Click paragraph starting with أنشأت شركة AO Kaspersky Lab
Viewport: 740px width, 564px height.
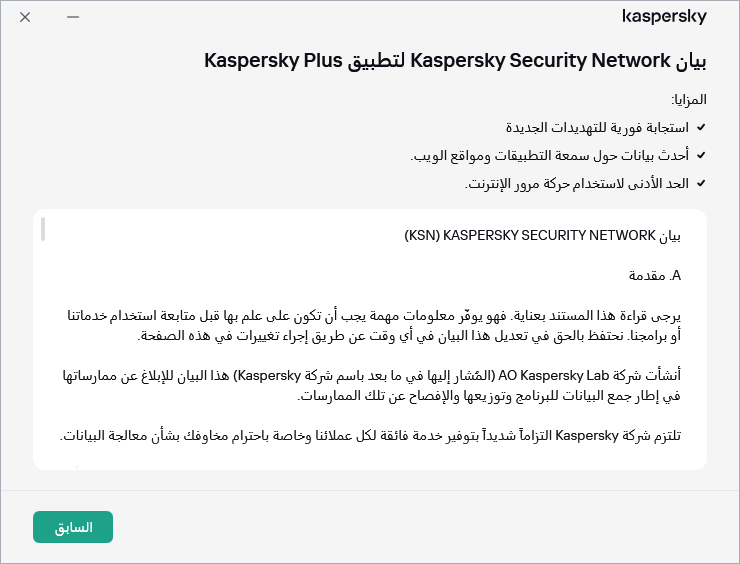tap(370, 386)
